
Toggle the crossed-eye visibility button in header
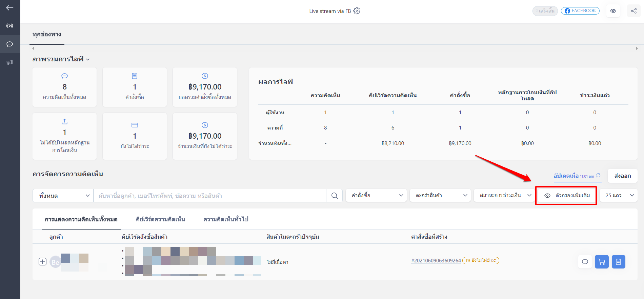click(x=613, y=11)
